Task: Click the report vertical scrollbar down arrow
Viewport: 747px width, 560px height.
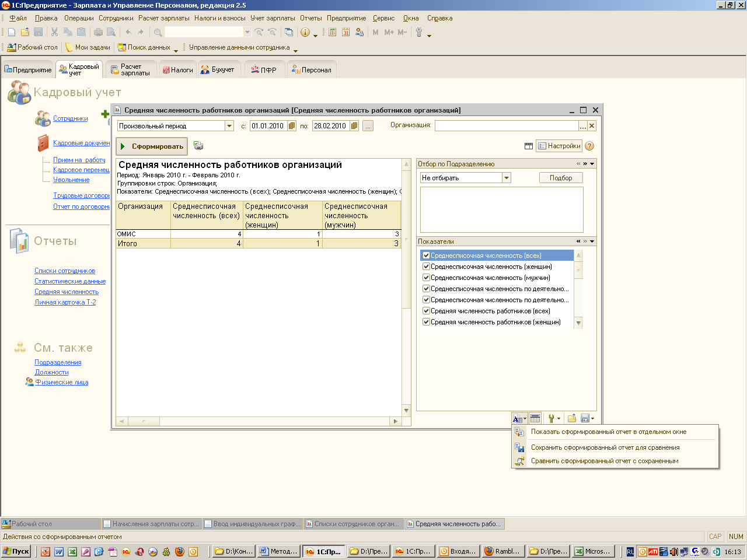Action: point(407,411)
